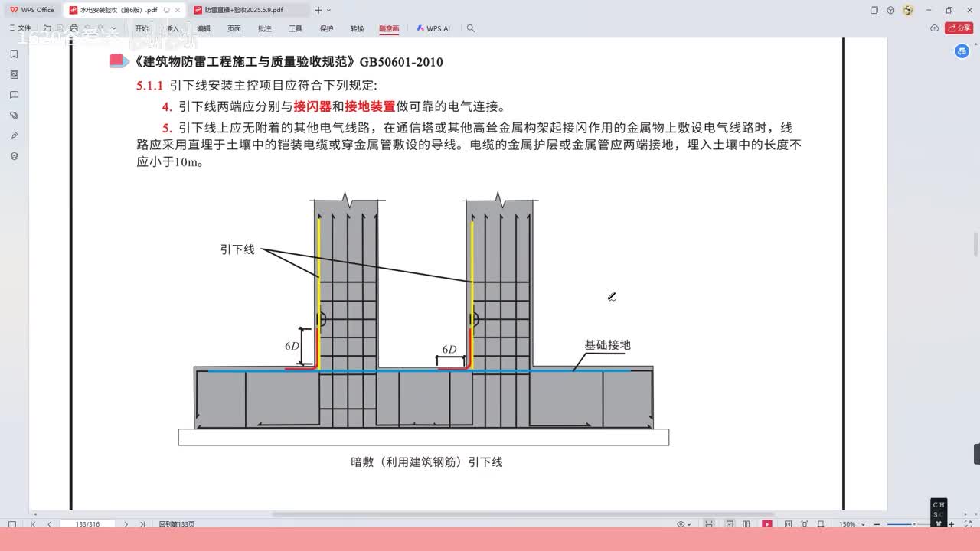Screen dimensions: 980x551
Task: Open the layers panel in sidebar
Action: (14, 156)
